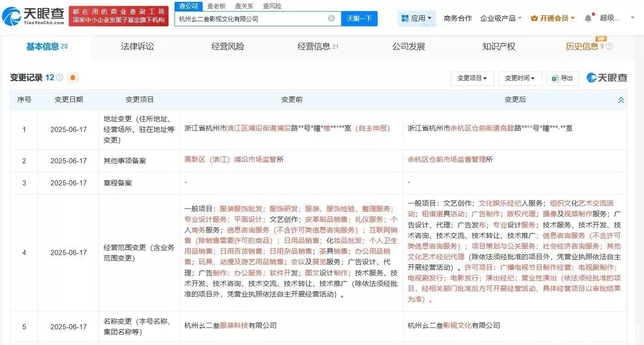The height and width of the screenshot is (345, 644).
Task: Select the 查公司 search tab
Action: [x=188, y=6]
